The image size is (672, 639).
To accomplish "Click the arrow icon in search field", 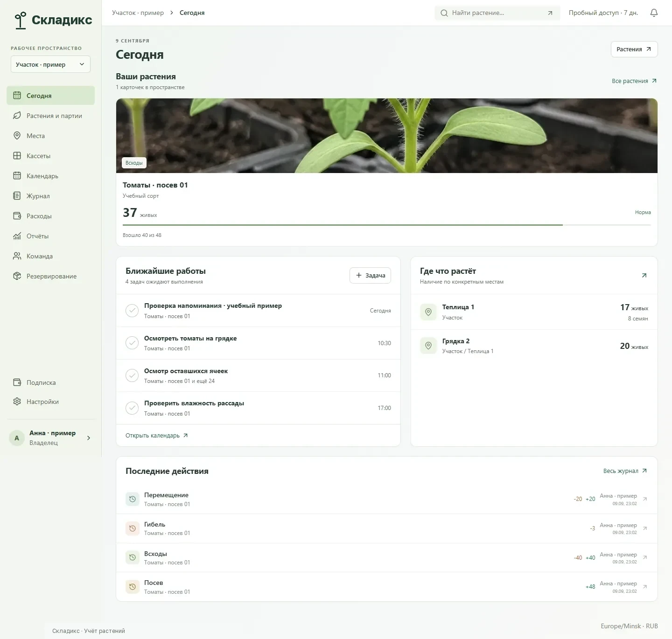I will point(550,13).
